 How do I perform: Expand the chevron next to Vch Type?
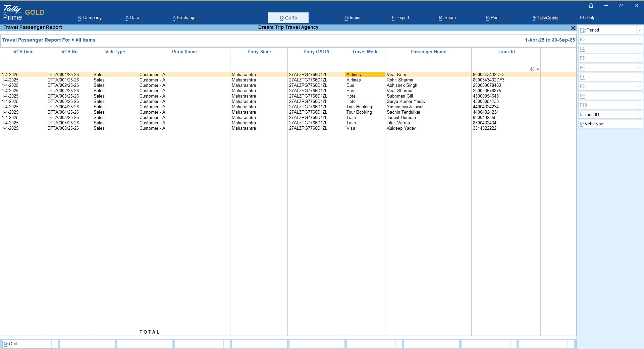pos(640,124)
